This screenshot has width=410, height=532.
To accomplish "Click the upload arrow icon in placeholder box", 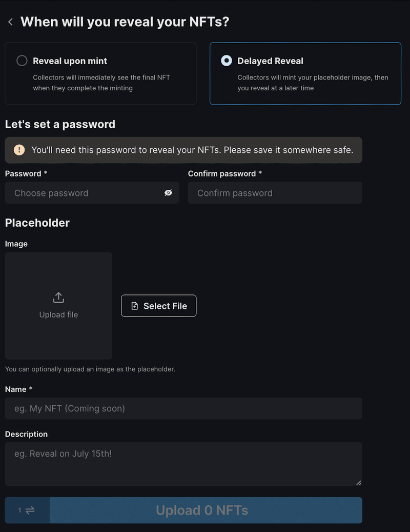I will point(58,298).
